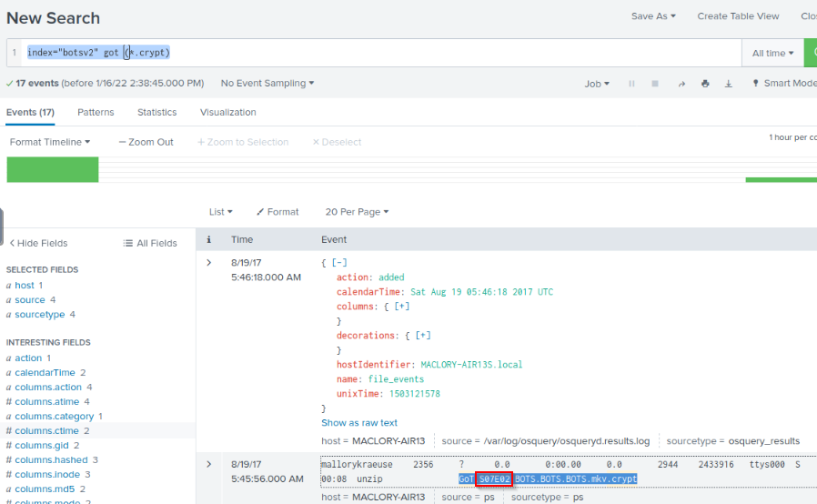Click source path /var/log/osquery/osqueryd.results.log

tap(567, 441)
